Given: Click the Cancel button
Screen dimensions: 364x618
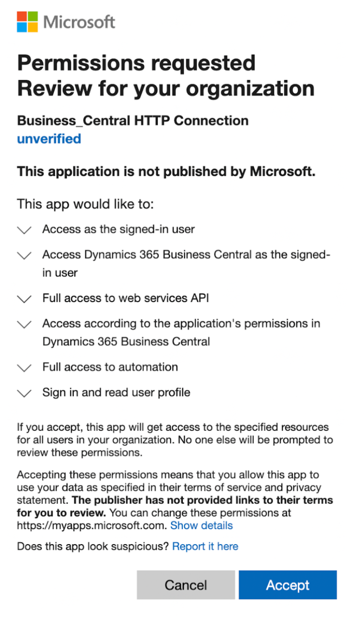Looking at the screenshot, I should tap(186, 585).
